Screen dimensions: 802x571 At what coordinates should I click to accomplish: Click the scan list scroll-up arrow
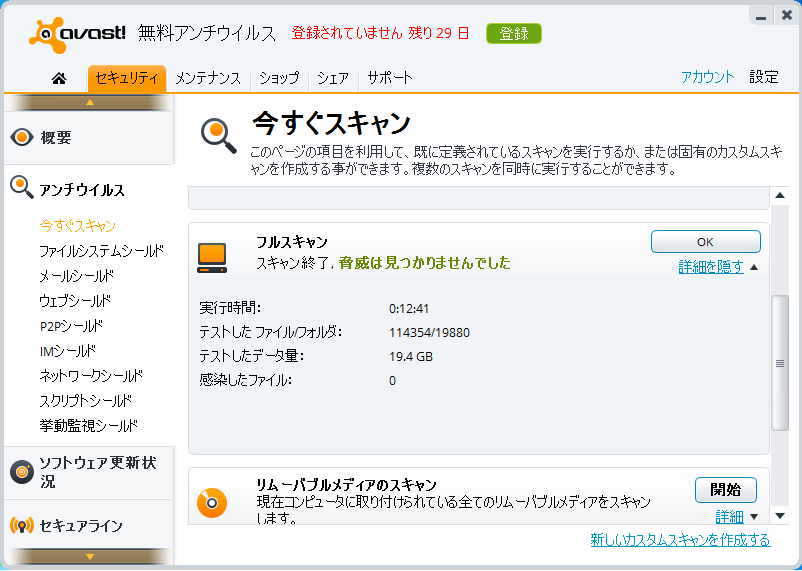pos(779,195)
